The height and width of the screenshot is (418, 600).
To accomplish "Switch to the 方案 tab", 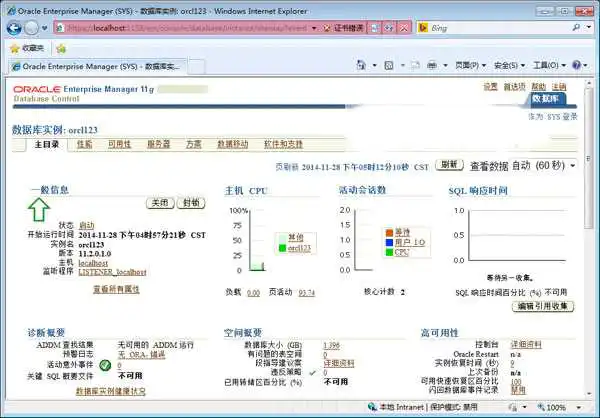I will (194, 144).
